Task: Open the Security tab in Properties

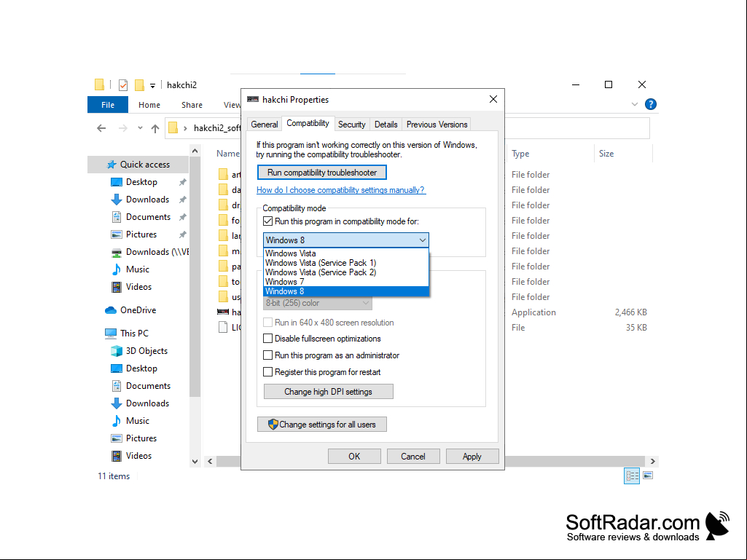Action: point(351,125)
